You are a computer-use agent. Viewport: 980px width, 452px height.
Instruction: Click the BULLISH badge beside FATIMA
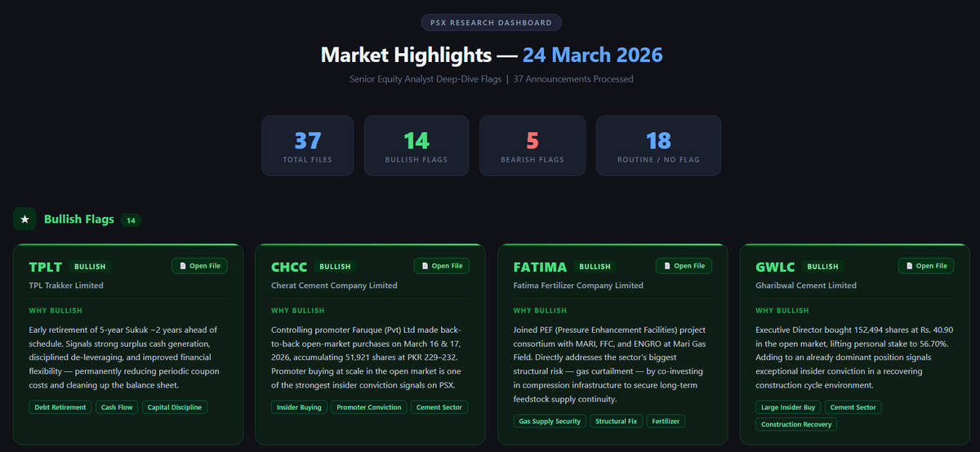coord(595,267)
